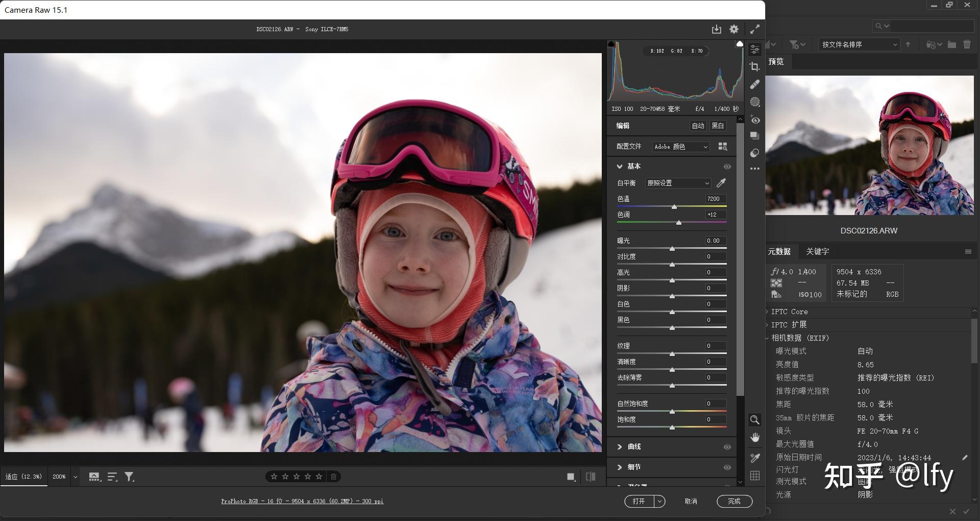980x521 pixels.
Task: Select the 200% zoom option
Action: click(59, 477)
